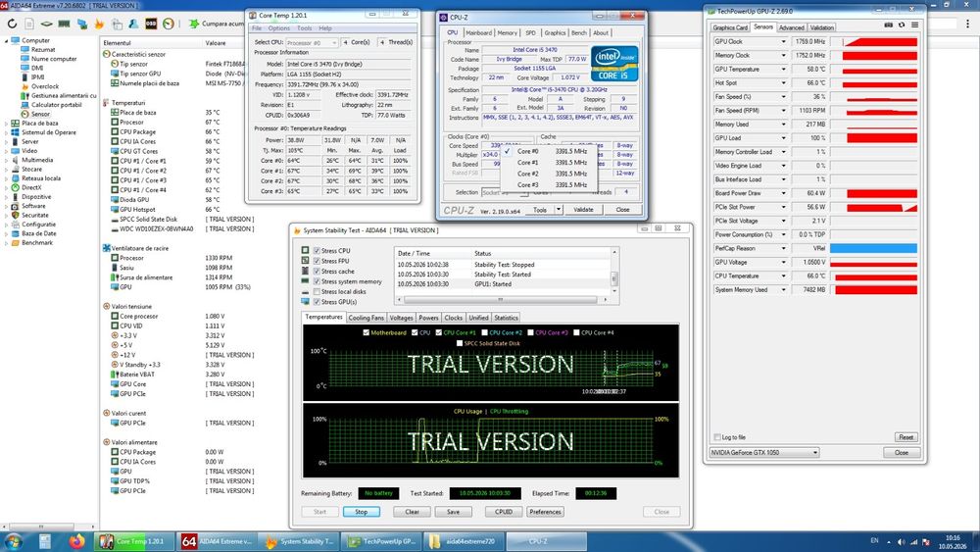Click the network computers toolbar icon in AIDA64
The width and height of the screenshot is (980, 552).
[82, 24]
